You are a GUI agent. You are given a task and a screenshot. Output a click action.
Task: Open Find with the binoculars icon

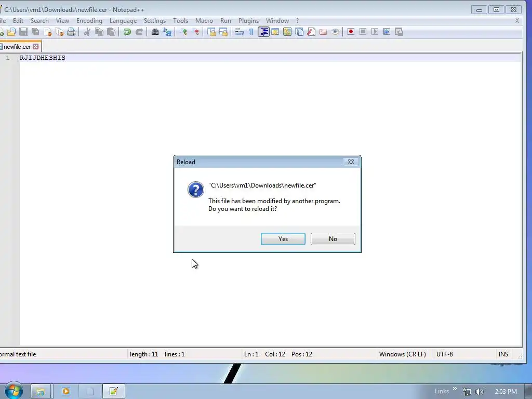[155, 32]
